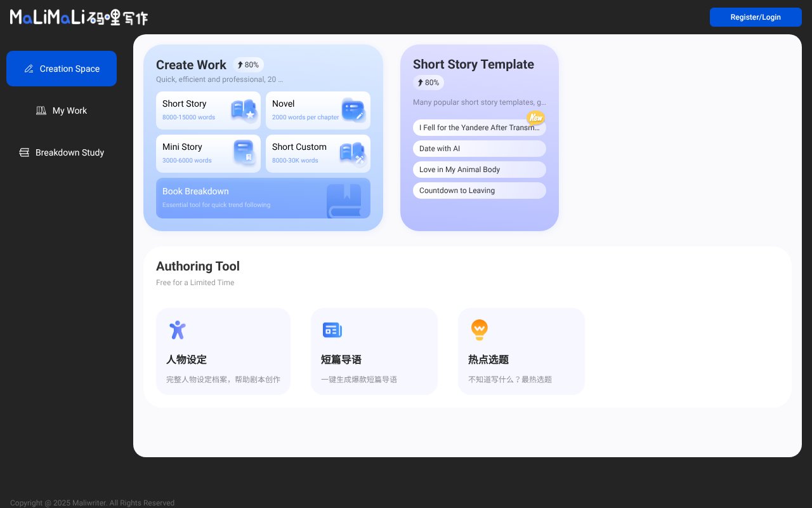Click the My Work bookshelf icon in sidebar
Screen dimensions: 812x508
pyautogui.click(x=41, y=110)
